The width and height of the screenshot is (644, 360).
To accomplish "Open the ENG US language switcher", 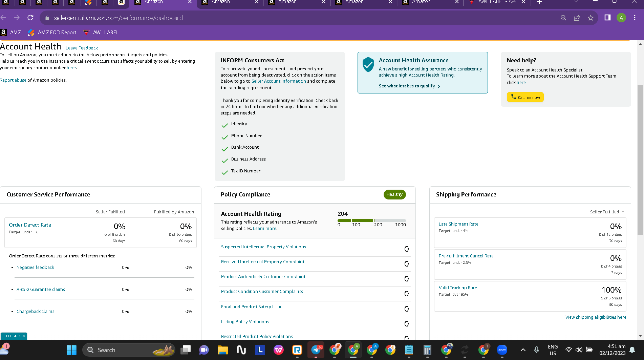I will [x=553, y=350].
